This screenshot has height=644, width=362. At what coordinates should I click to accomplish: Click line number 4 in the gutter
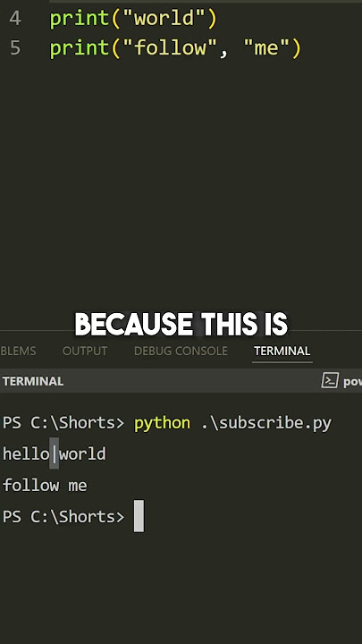(15, 19)
